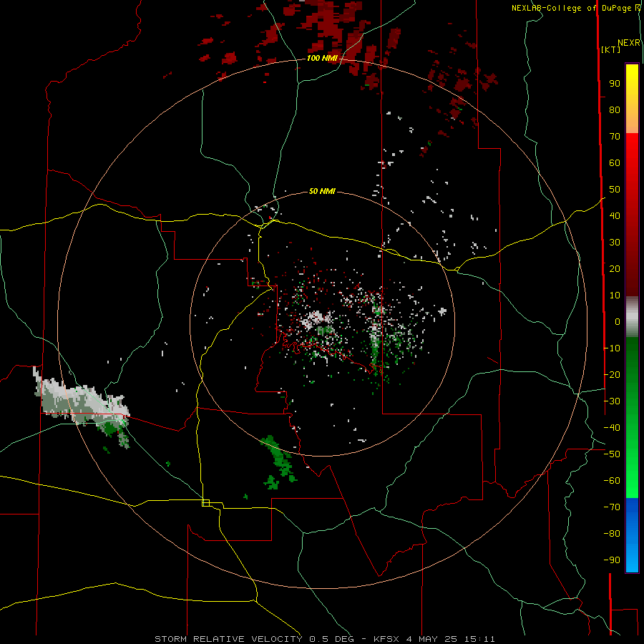Click the gray zero-velocity segment of the color bar
Image resolution: width=644 pixels, height=644 pixels.
coord(632,317)
